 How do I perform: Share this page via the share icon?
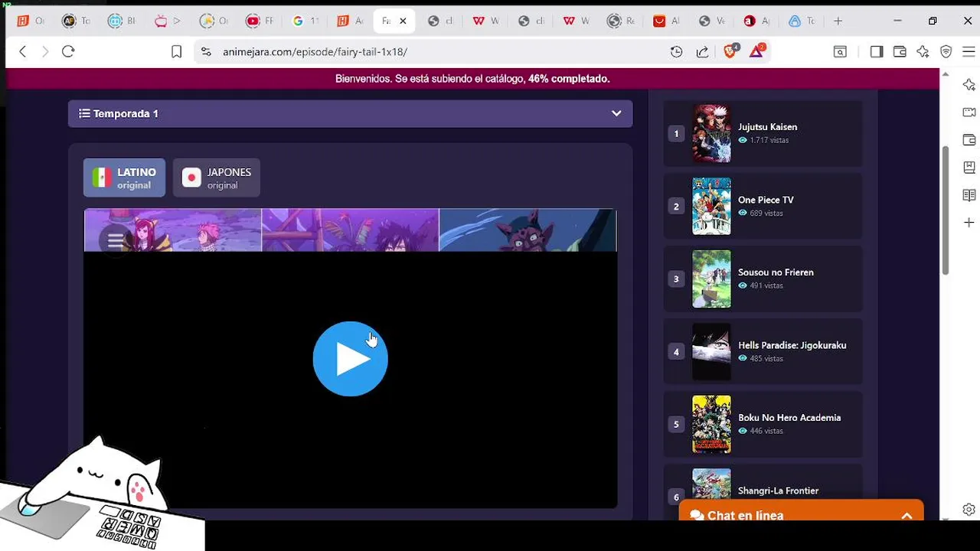pyautogui.click(x=702, y=51)
